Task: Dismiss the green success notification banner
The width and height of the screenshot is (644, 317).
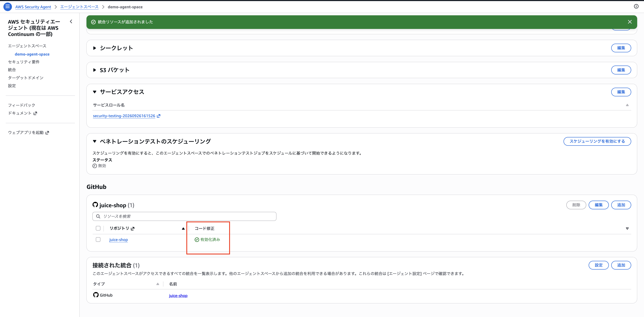Action: coord(630,22)
